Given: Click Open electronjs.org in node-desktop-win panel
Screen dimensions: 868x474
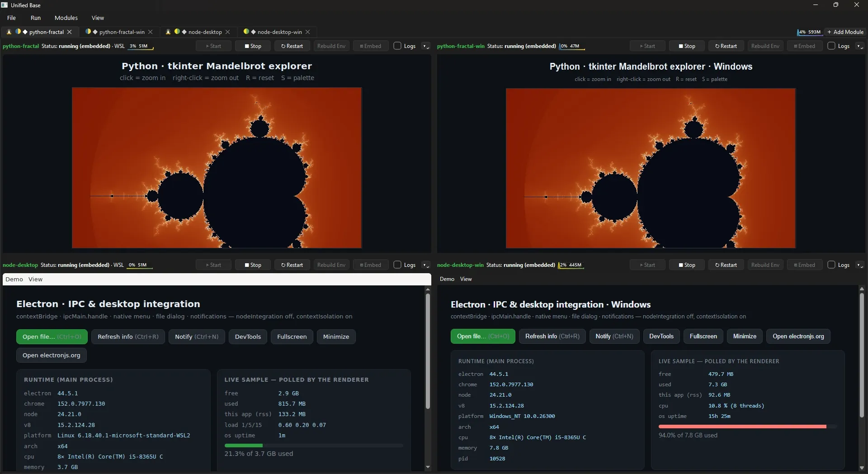Looking at the screenshot, I should 798,337.
